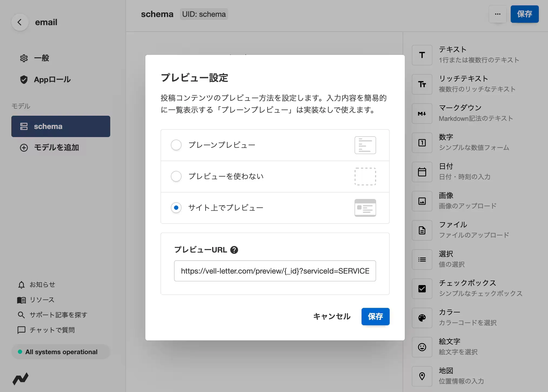Screen dimensions: 548x392
Task: Open the 一般 general settings gear
Action: 24,58
